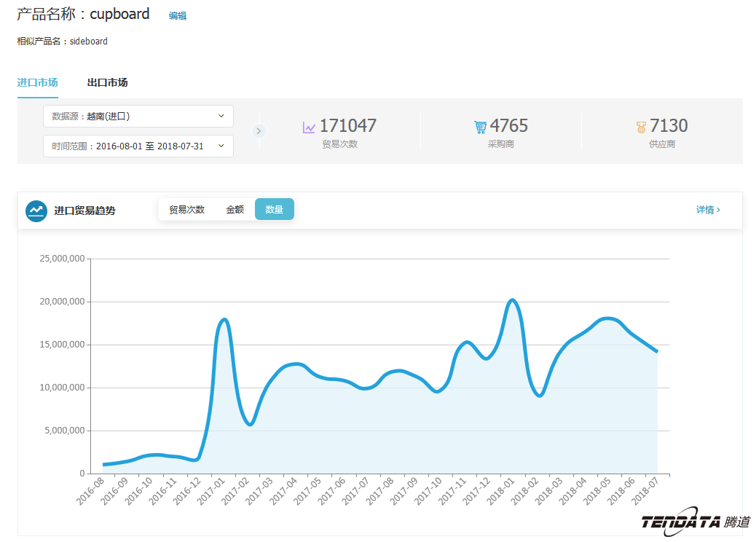Select the 数量 chart toggle
The image size is (756, 542).
click(275, 210)
